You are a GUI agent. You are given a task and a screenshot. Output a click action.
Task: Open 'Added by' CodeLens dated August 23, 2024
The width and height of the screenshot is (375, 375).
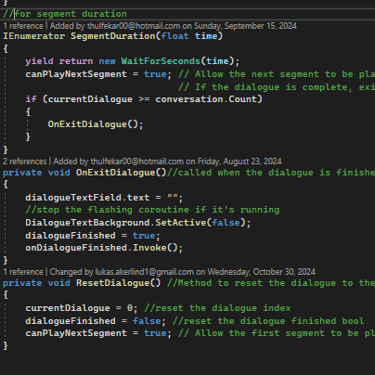coord(167,161)
